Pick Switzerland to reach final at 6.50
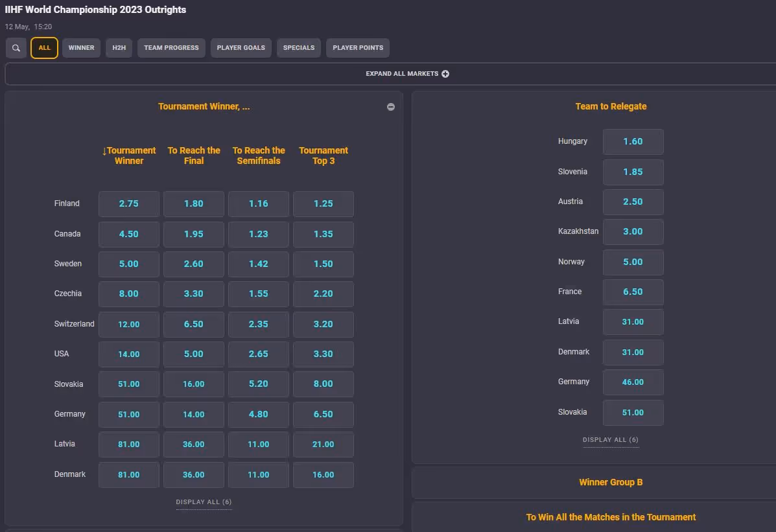Screen dimensions: 776x532 click(x=193, y=324)
